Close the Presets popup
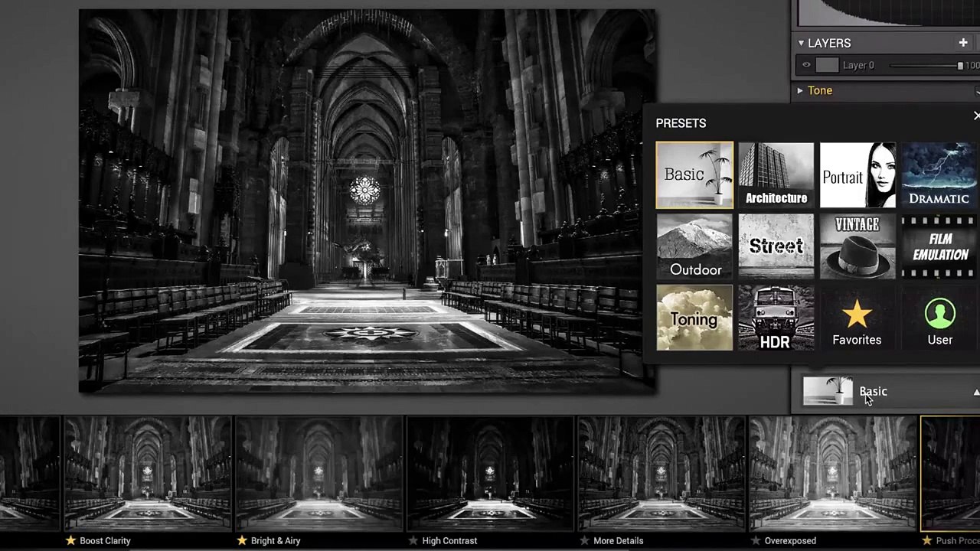Image resolution: width=980 pixels, height=551 pixels. click(976, 116)
